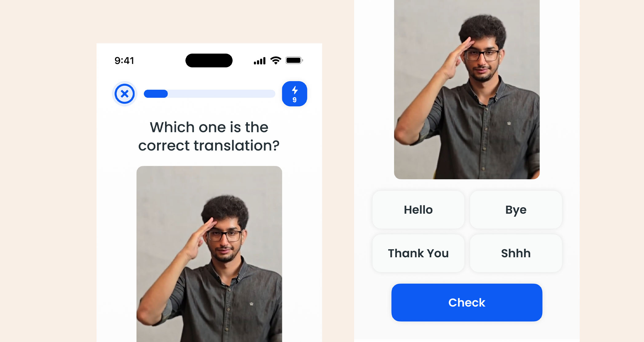Close the quiz with the X icon
Viewport: 644px width, 342px height.
click(124, 94)
